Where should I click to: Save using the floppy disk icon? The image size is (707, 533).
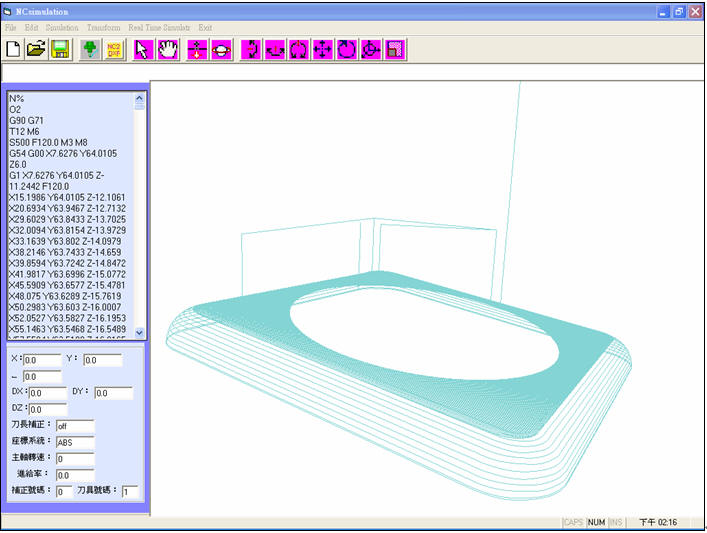click(60, 49)
